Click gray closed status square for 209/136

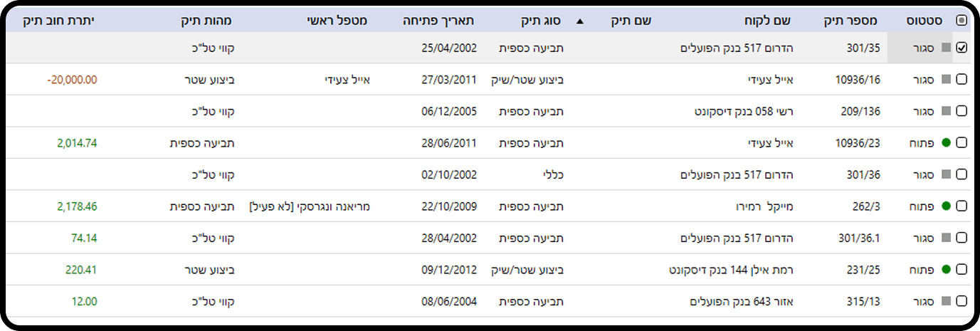click(945, 111)
